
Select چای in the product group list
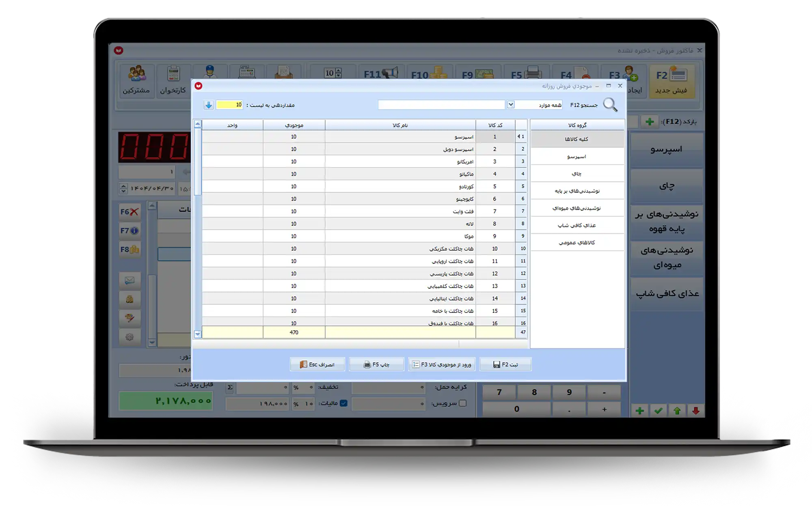(x=577, y=174)
